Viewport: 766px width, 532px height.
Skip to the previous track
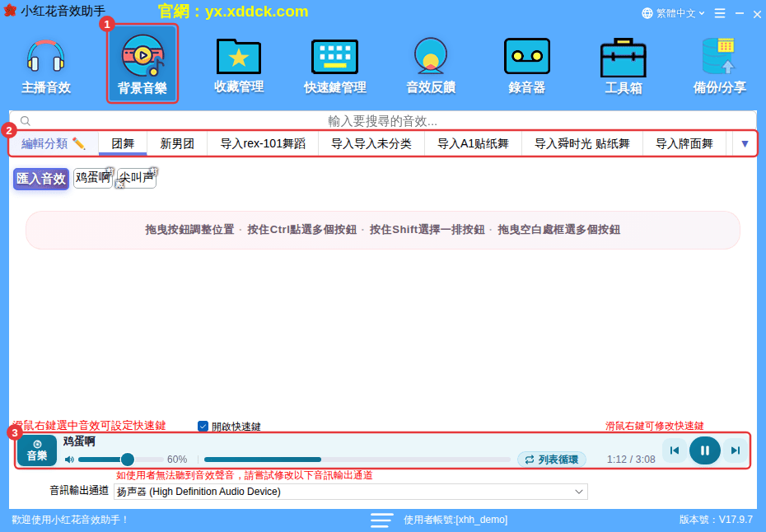(674, 450)
